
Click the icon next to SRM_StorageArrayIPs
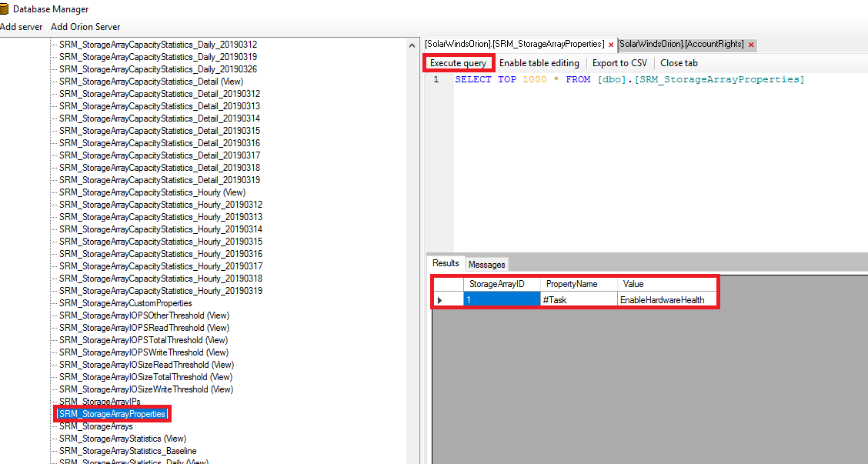52,401
